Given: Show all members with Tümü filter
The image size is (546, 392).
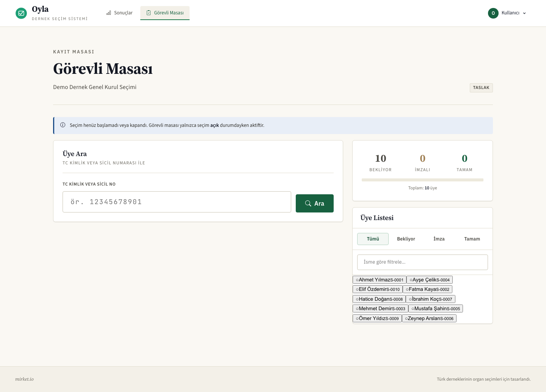Looking at the screenshot, I should point(373,239).
